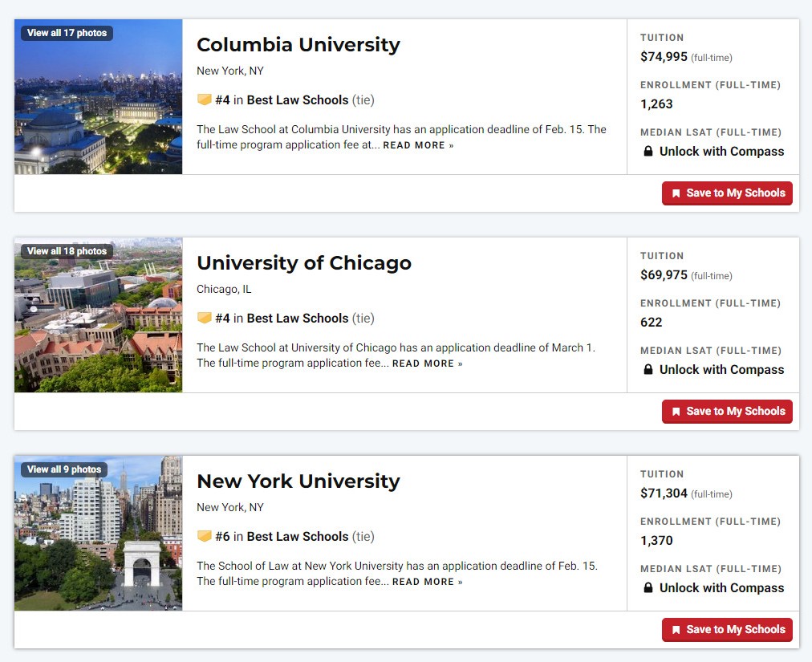
Task: Click the lock icon in Chicago's Median LSAT
Action: (648, 369)
